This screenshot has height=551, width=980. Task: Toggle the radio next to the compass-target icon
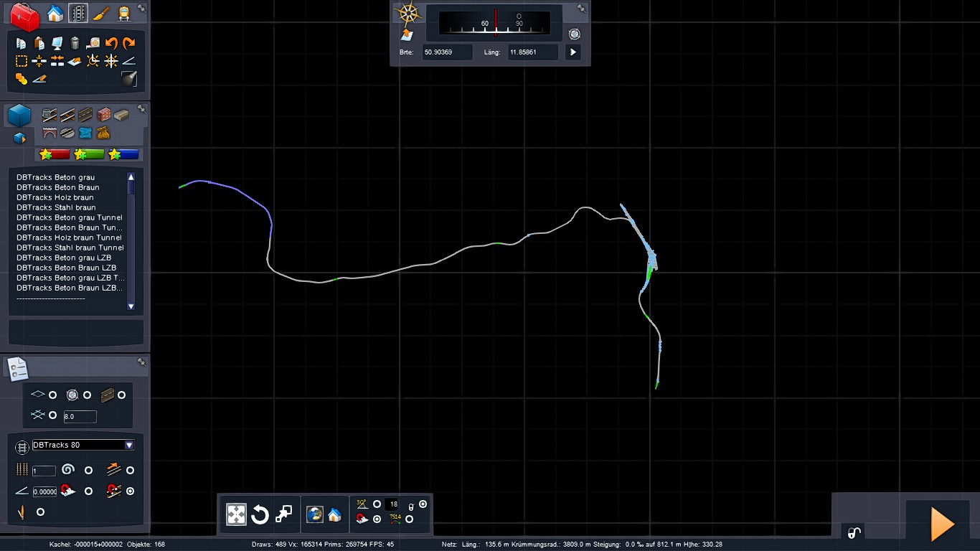click(x=87, y=395)
